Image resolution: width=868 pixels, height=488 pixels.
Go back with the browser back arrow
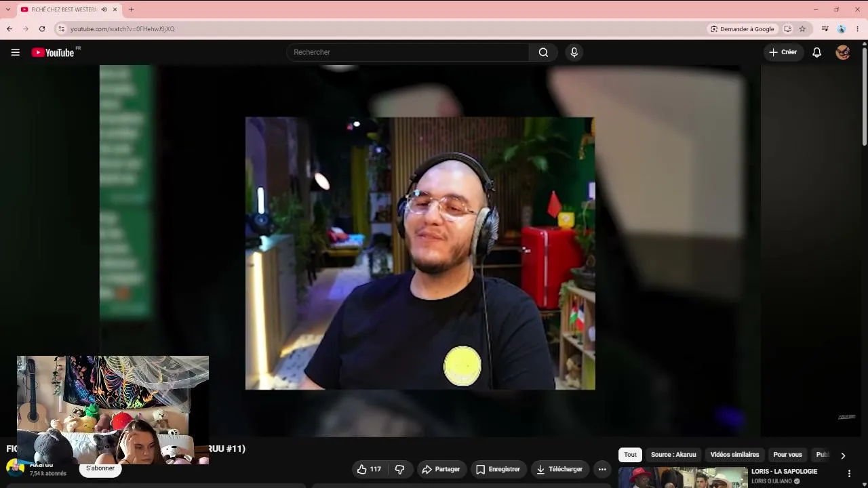pos(9,28)
